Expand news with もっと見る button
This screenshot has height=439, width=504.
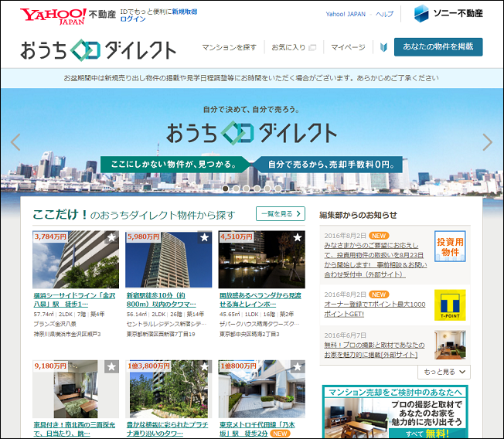(444, 372)
